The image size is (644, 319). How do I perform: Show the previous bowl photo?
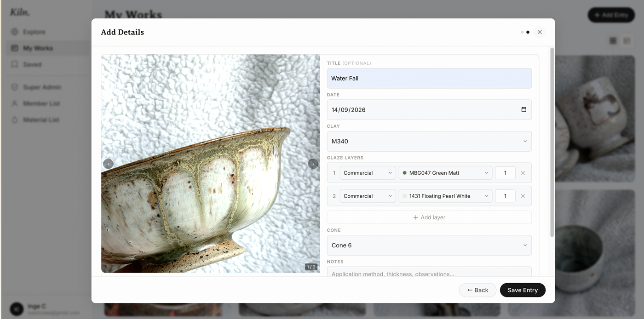click(108, 164)
